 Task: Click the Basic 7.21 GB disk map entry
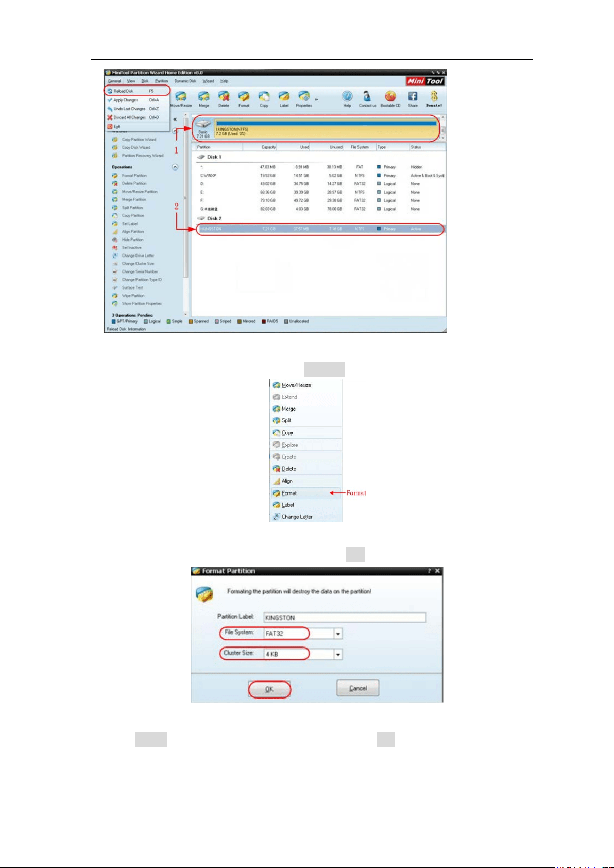pos(203,128)
